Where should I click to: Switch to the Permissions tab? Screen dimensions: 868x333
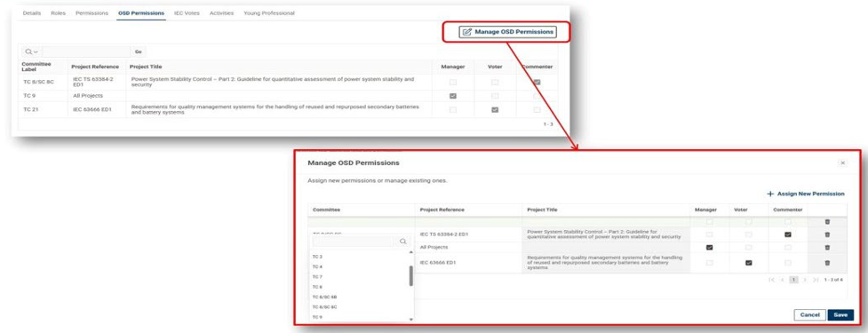tap(92, 12)
